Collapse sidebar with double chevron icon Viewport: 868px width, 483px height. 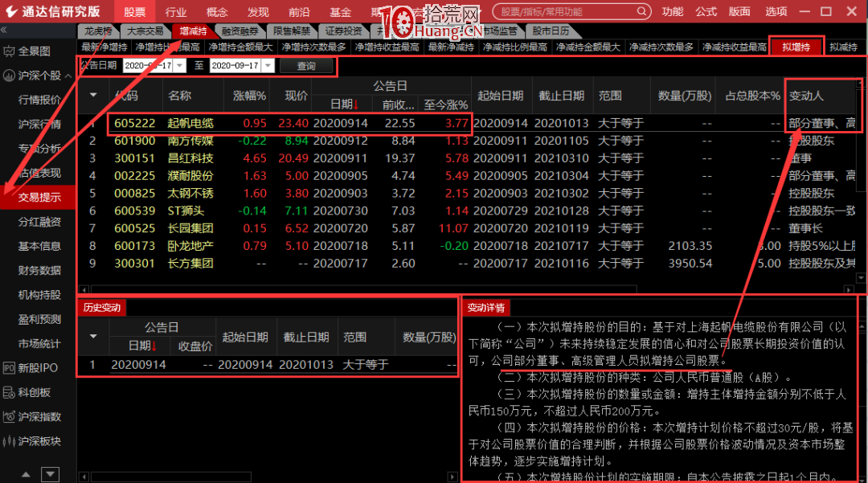4,29
